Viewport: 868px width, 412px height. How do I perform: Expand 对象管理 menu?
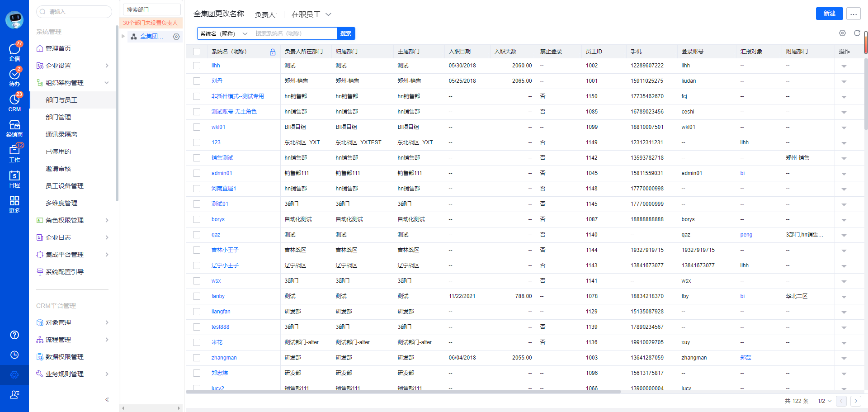pyautogui.click(x=73, y=322)
